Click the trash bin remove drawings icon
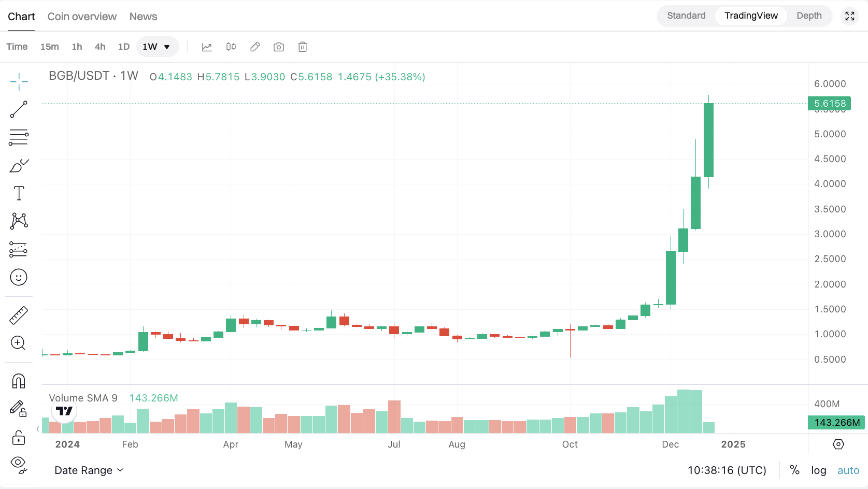This screenshot has height=489, width=868. (303, 47)
